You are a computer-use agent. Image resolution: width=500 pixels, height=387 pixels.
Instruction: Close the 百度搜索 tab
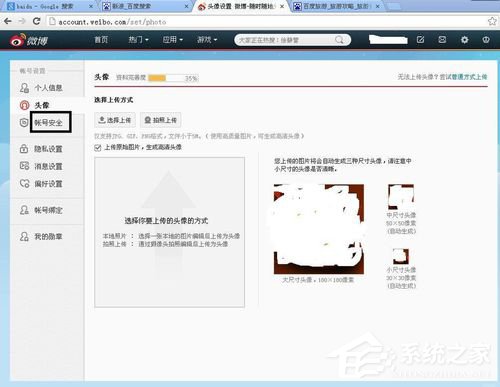click(x=186, y=6)
